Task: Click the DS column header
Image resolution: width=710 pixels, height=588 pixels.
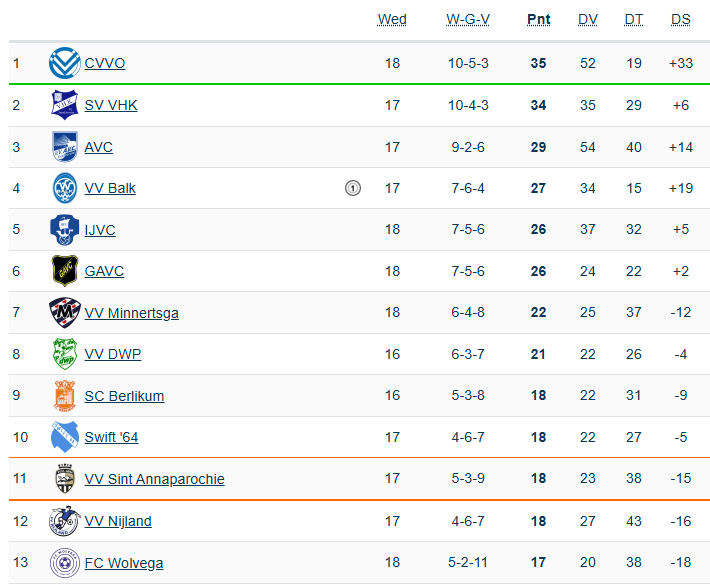Action: 680,20
